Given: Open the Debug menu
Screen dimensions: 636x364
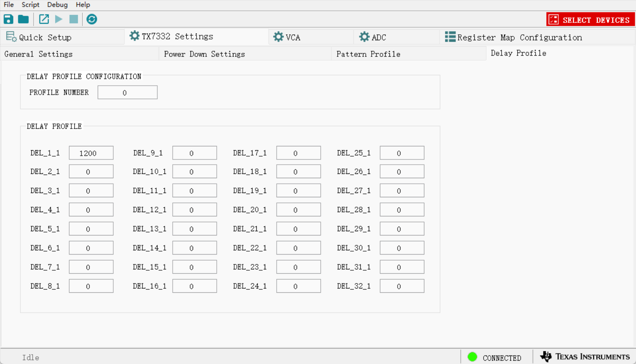Looking at the screenshot, I should coord(57,5).
